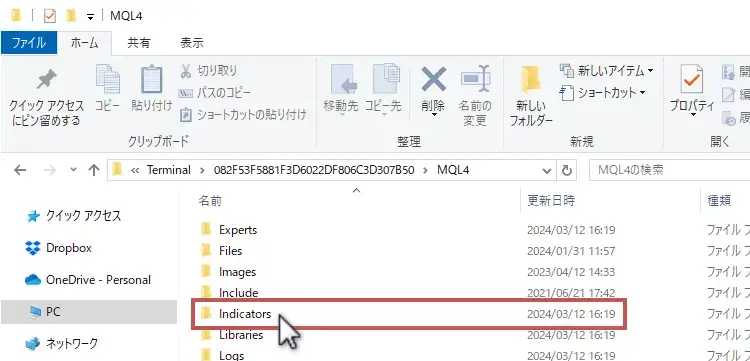Expand address bar history dropdown
Image resolution: width=750 pixels, height=361 pixels.
pyautogui.click(x=547, y=170)
